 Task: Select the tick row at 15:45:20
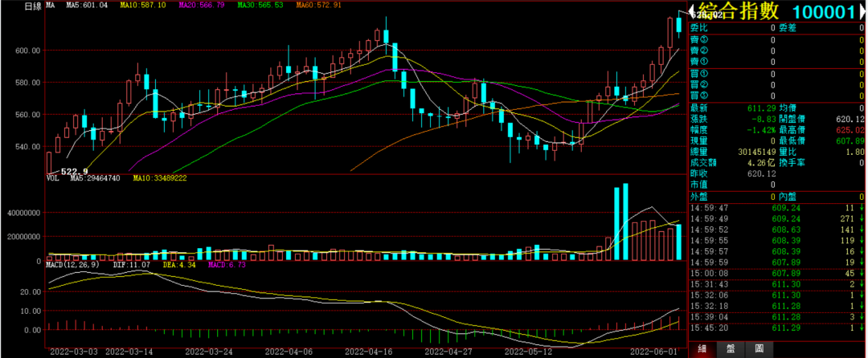(777, 328)
